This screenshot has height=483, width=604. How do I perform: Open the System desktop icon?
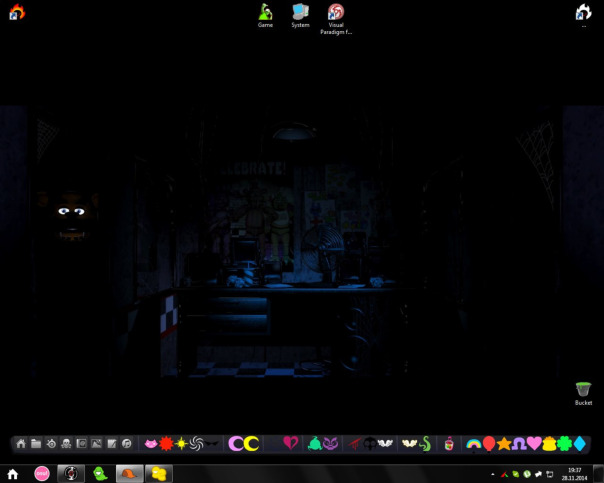coord(300,13)
